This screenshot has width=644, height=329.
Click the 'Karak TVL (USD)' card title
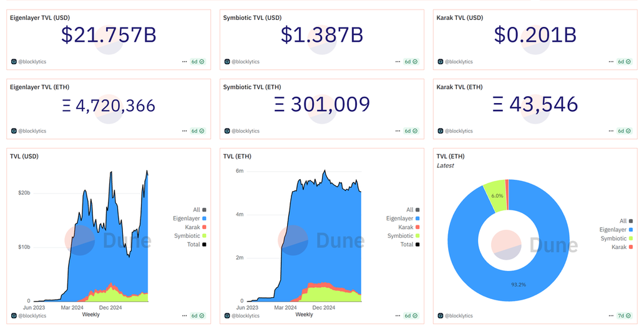[460, 17]
